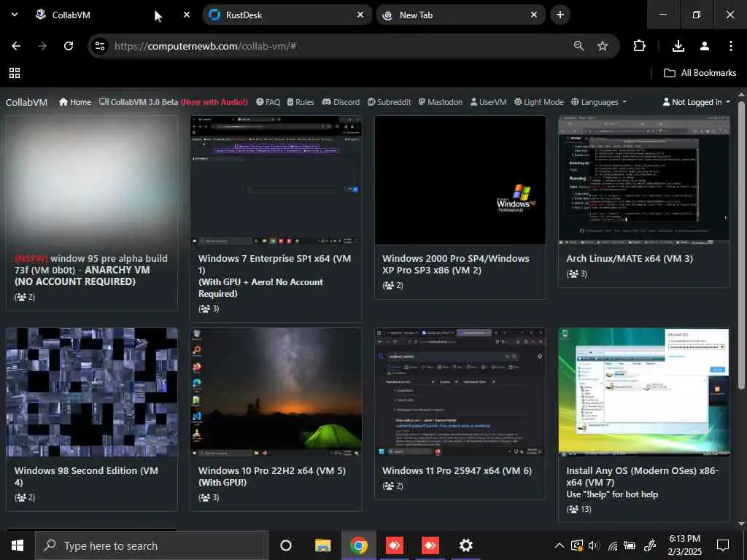Image resolution: width=747 pixels, height=560 pixels.
Task: Go back to the previous page
Action: coord(16,46)
